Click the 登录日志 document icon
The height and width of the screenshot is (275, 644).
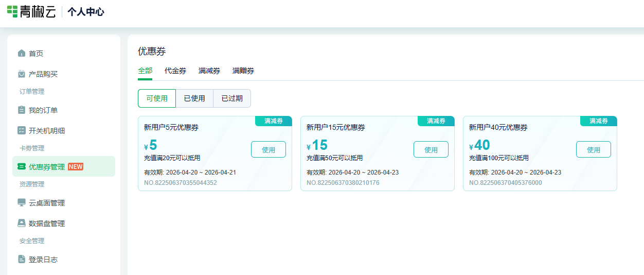(x=22, y=260)
